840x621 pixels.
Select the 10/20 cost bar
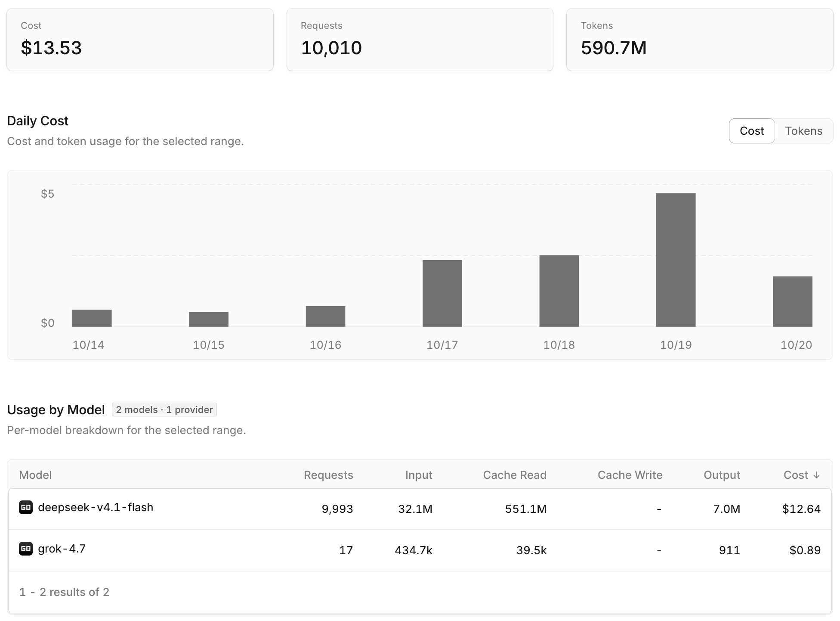793,301
